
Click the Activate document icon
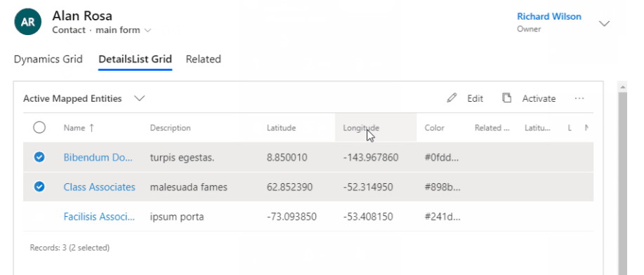pos(507,98)
